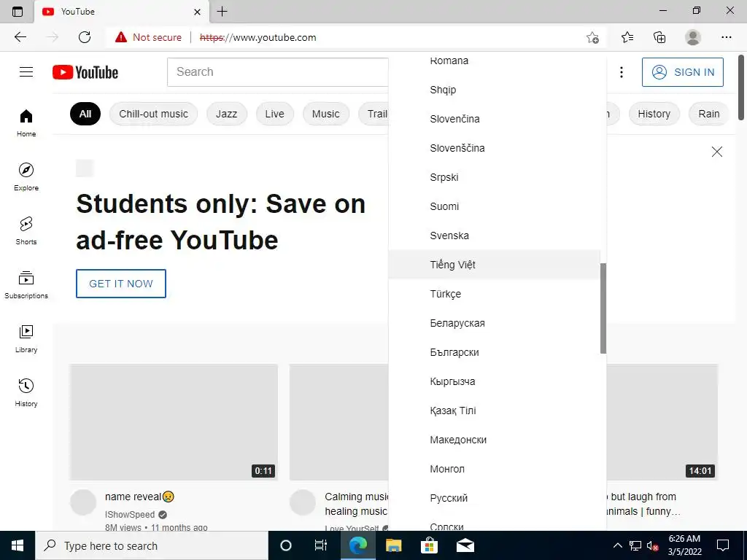Screen dimensions: 747x560
Task: Dismiss the student promo banner with X
Action: point(716,152)
